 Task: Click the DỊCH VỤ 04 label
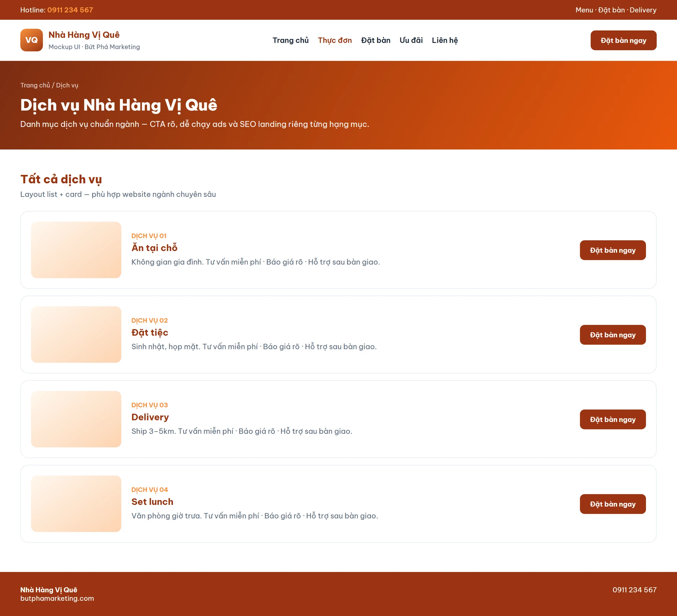coord(150,490)
